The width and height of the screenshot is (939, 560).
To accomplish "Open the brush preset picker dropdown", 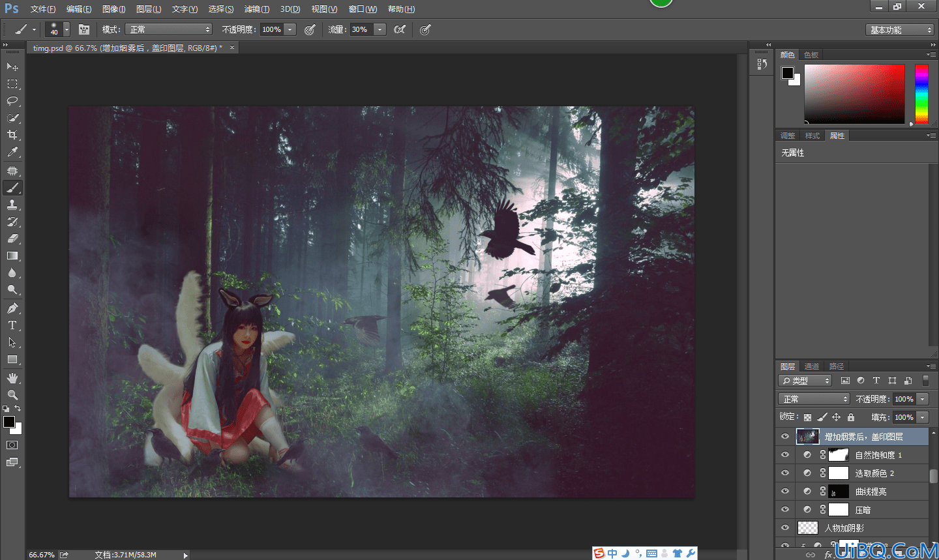I will [67, 29].
